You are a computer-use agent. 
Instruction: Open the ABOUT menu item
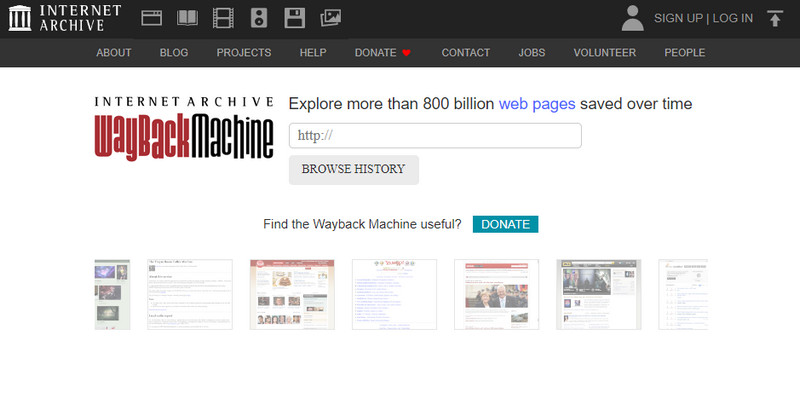pos(114,53)
